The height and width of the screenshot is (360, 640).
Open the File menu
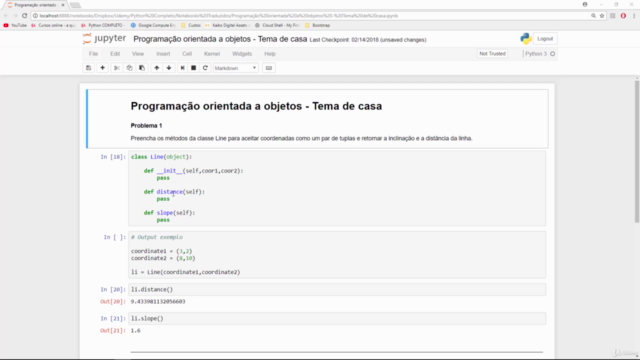[93, 54]
